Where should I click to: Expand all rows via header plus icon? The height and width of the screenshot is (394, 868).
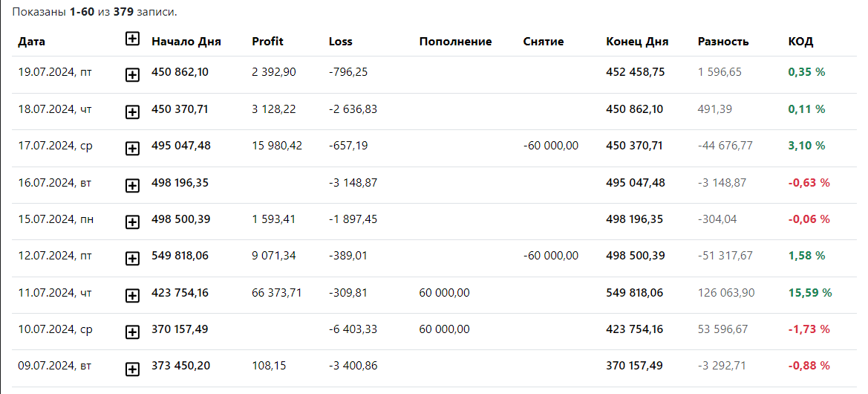pos(132,39)
